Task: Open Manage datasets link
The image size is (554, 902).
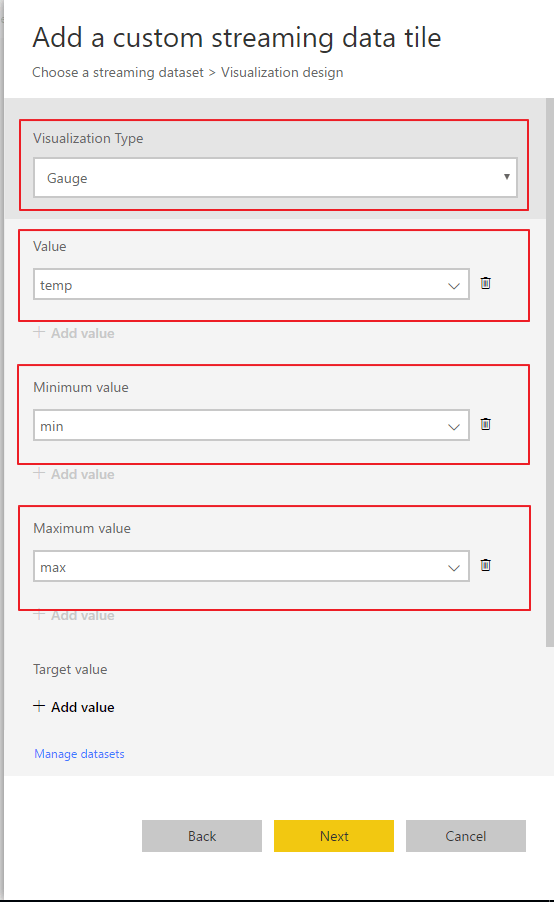Action: [79, 754]
